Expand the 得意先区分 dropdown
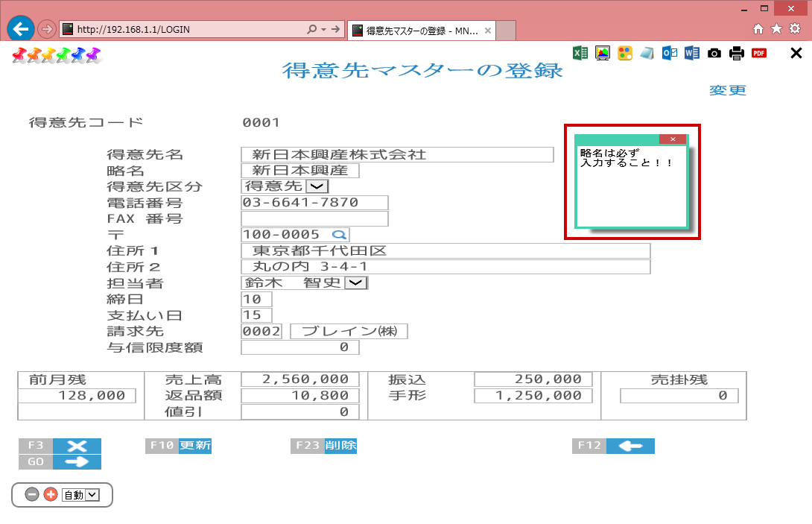The image size is (812, 524). point(317,186)
